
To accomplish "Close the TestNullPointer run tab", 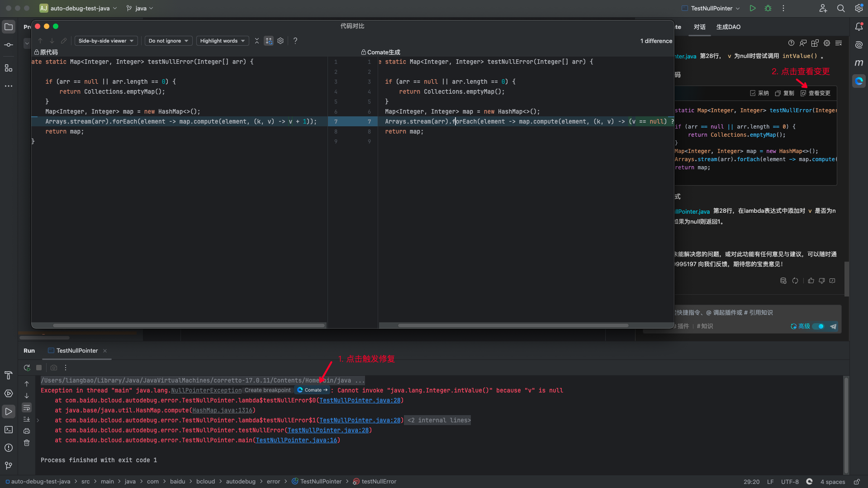I will pos(105,351).
